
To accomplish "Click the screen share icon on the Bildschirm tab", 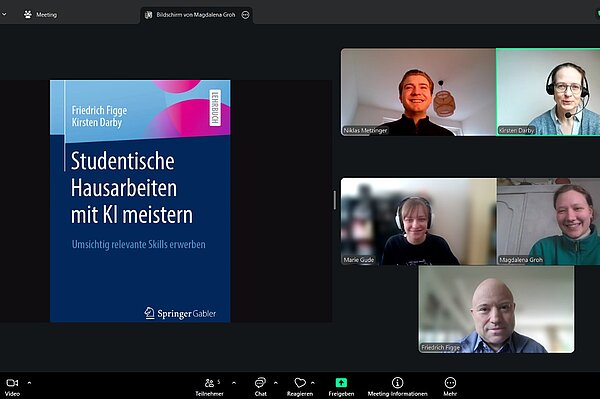I will (148, 15).
